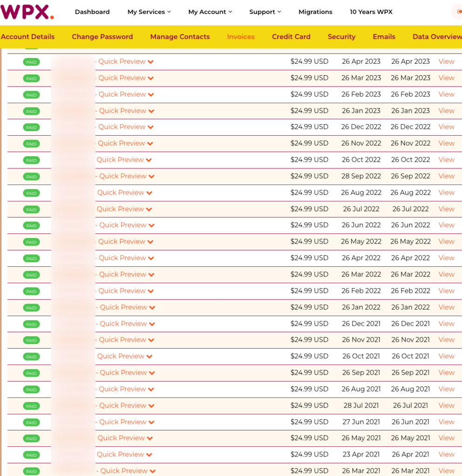
Task: View the invoice dated 26 Mar 2023
Action: [x=446, y=78]
